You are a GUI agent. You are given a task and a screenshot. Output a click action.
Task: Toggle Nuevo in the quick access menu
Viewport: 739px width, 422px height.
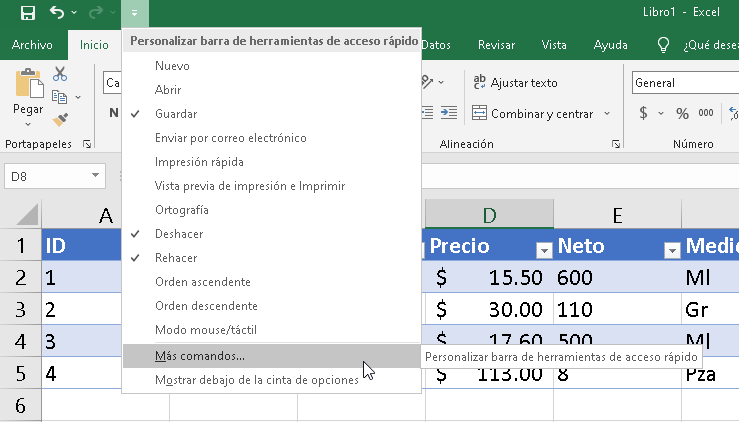coord(271,66)
